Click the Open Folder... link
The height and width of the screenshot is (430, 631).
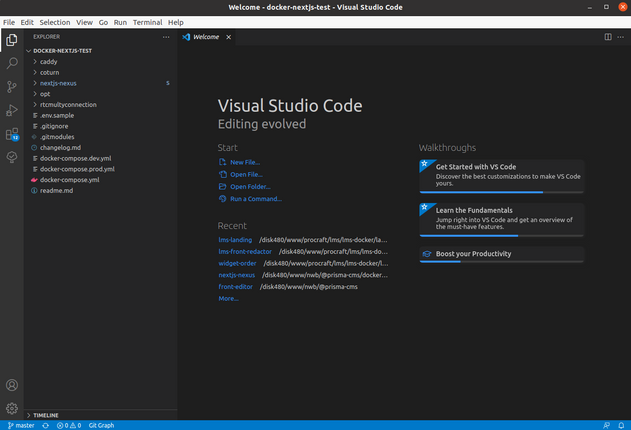(250, 186)
